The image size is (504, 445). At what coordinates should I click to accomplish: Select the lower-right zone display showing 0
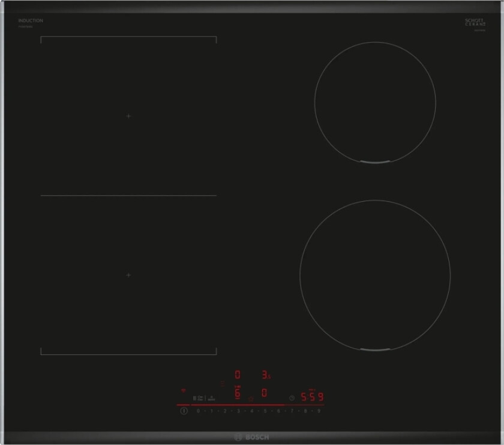coord(264,393)
